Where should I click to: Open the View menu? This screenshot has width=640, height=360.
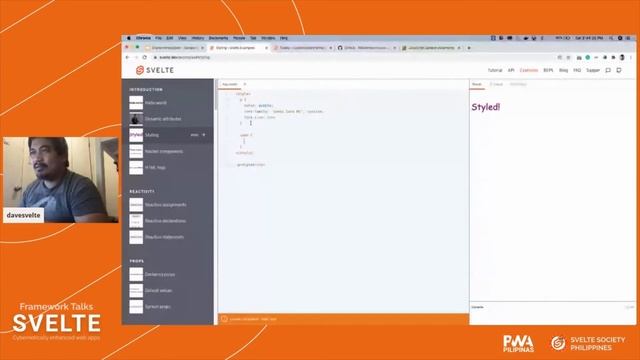182,38
